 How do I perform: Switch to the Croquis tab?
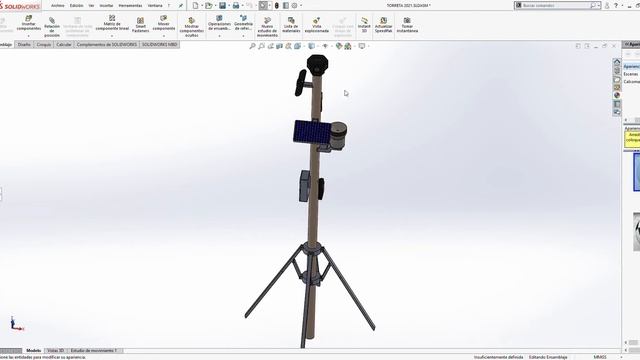pos(44,44)
